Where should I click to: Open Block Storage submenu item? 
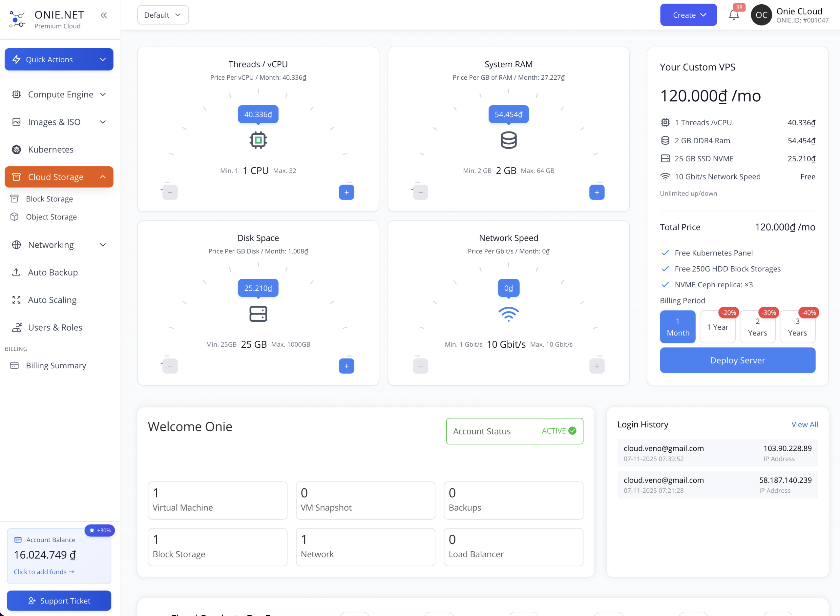point(49,199)
